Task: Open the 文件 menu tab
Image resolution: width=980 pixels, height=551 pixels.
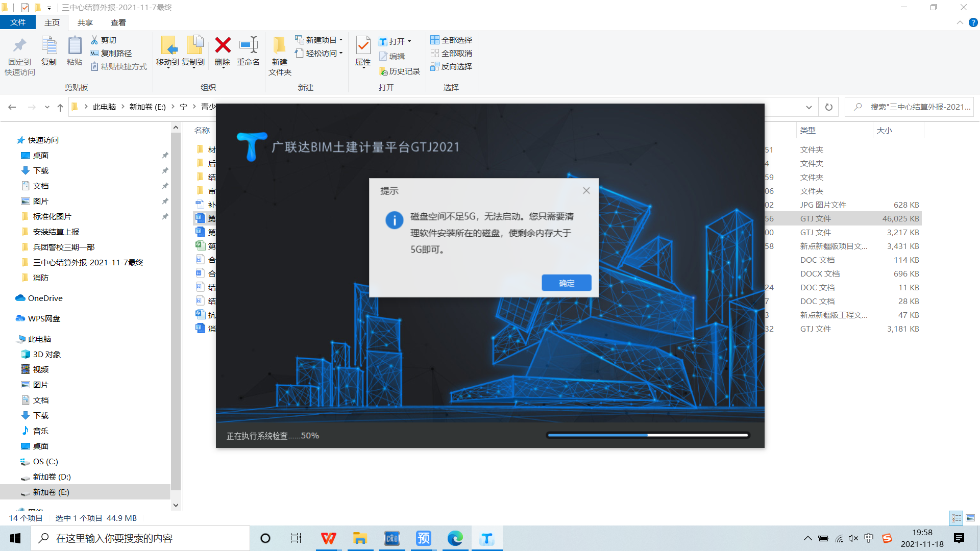Action: coord(18,22)
